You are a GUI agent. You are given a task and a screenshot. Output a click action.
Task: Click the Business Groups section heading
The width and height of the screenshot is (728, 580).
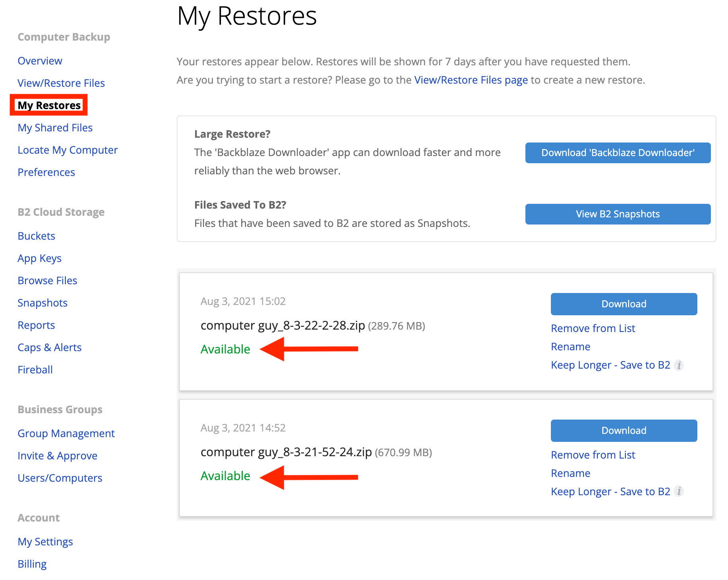[x=60, y=410]
